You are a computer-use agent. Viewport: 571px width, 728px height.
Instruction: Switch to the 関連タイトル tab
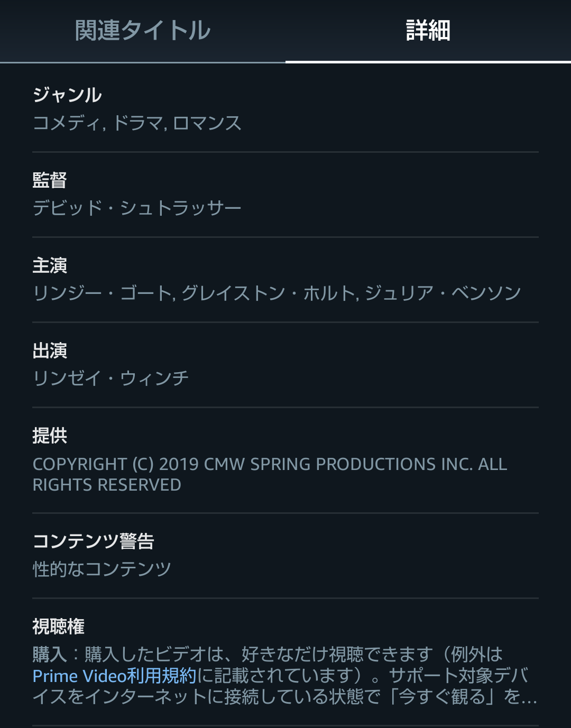coord(143,31)
